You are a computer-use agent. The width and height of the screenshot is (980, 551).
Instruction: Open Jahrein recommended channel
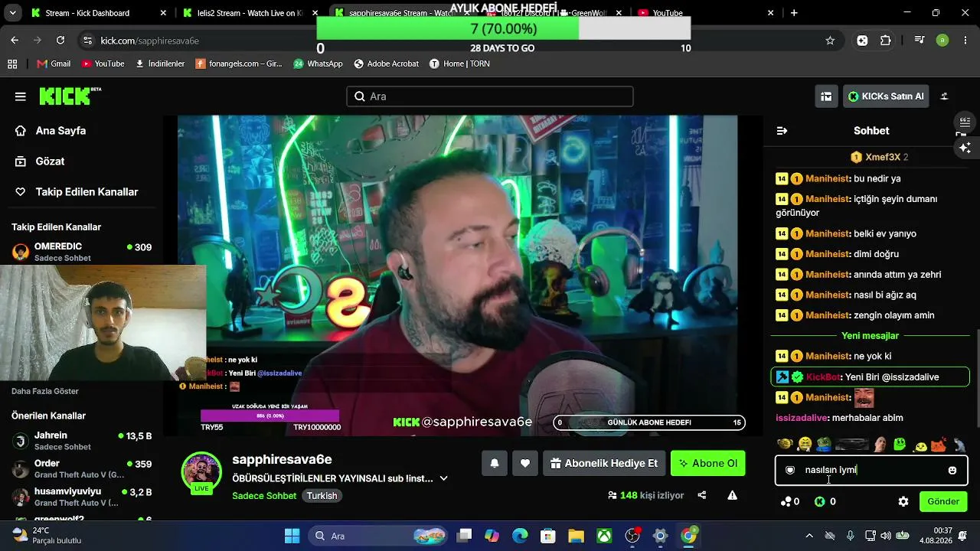(81, 440)
